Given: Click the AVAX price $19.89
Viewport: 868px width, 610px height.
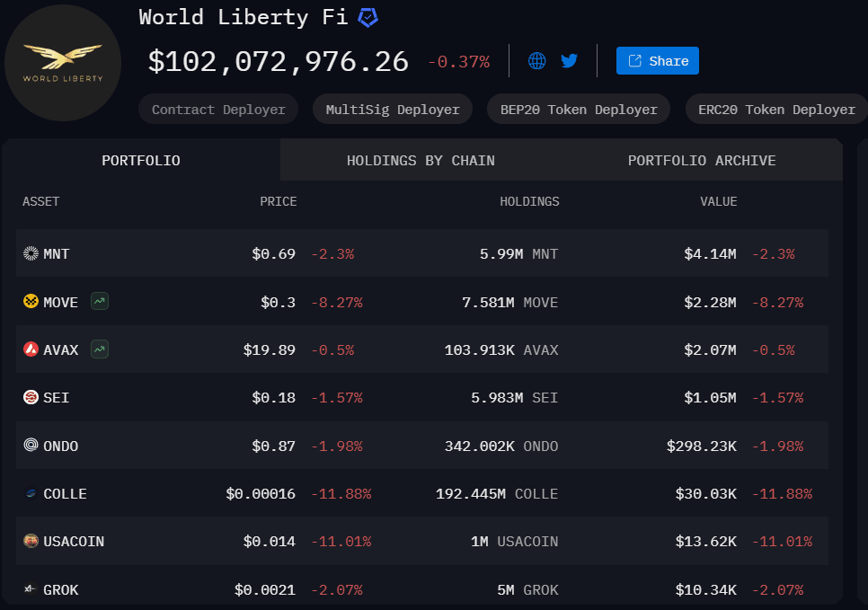Looking at the screenshot, I should click(270, 349).
